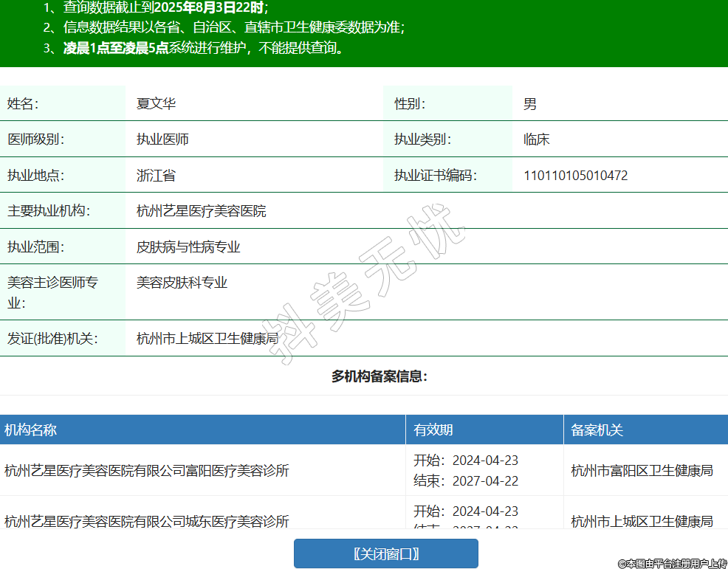Click the bold date 2025年8月3日22时 in notice
Image resolution: width=728 pixels, height=569 pixels.
tap(208, 8)
